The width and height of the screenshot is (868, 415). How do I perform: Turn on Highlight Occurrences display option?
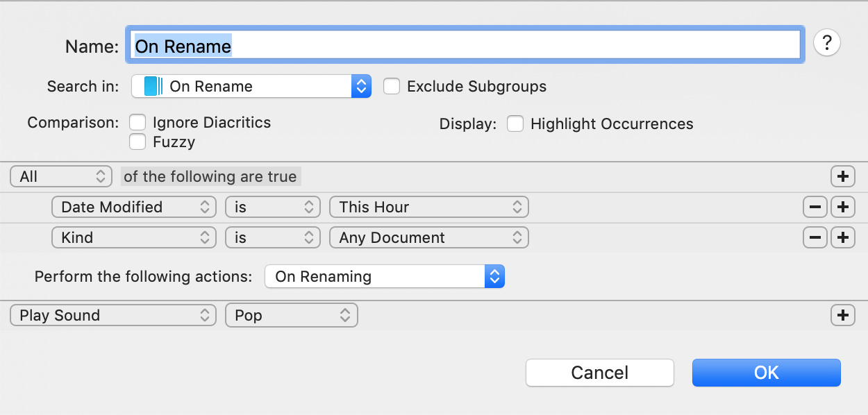[x=515, y=124]
